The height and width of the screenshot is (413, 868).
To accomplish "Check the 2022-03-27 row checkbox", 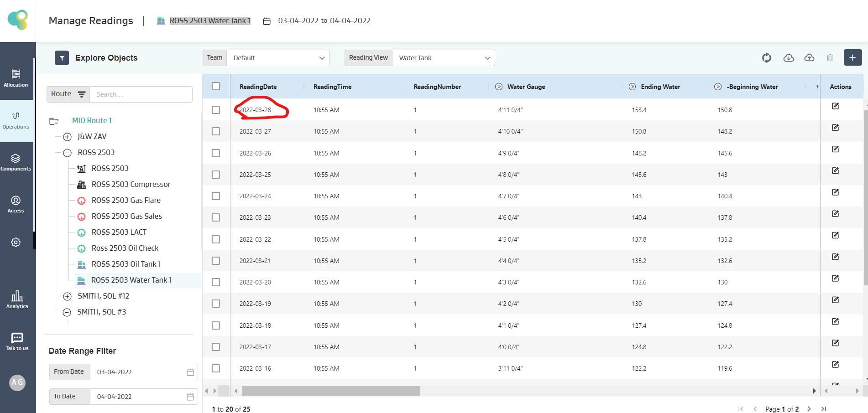I will [216, 131].
